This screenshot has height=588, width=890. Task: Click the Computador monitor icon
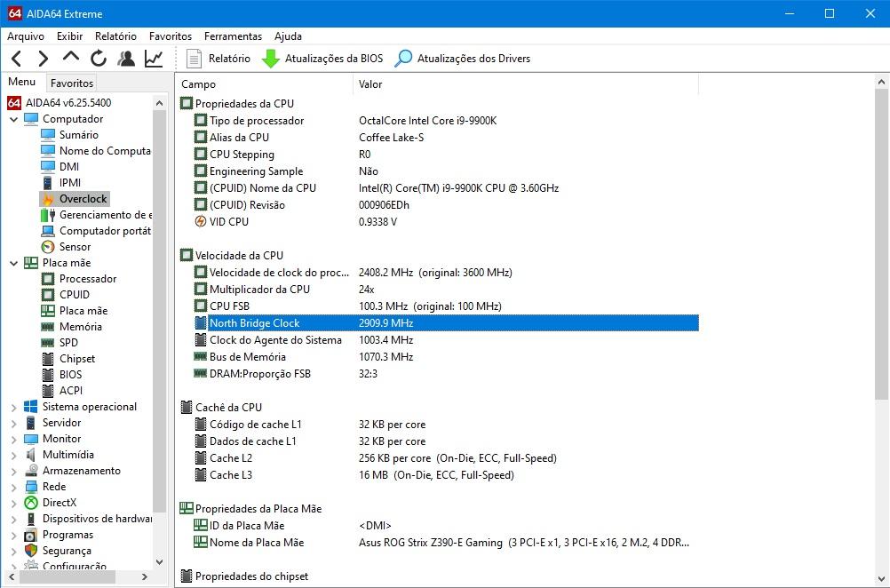(x=31, y=119)
